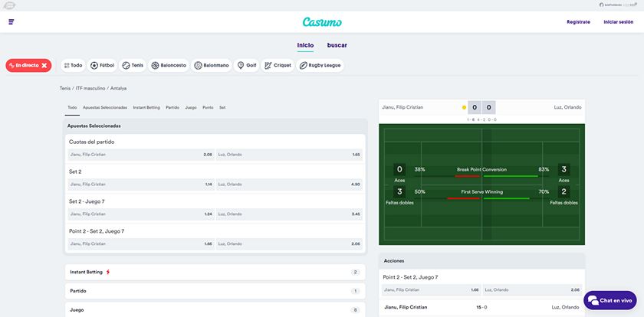Select the Partido market tab
Image resolution: width=644 pixels, height=317 pixels.
pyautogui.click(x=172, y=107)
